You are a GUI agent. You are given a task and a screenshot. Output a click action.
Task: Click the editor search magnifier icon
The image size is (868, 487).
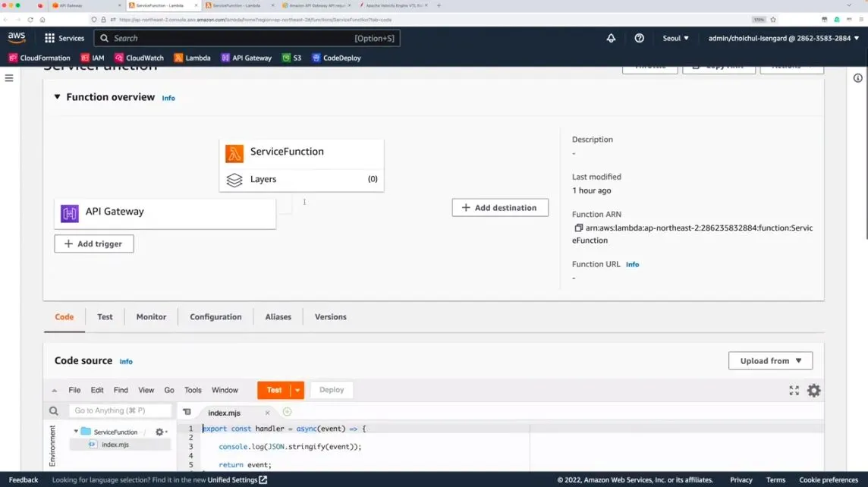click(x=54, y=410)
